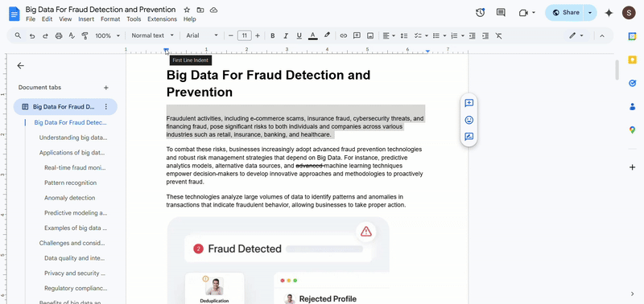
Task: Star the document title
Action: coord(187,10)
